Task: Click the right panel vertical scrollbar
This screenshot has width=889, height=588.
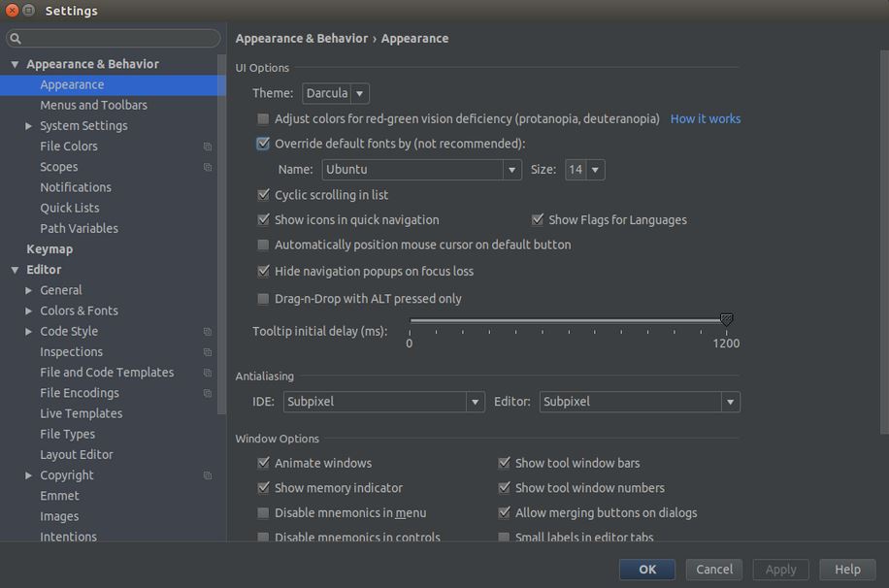Action: [x=884, y=243]
